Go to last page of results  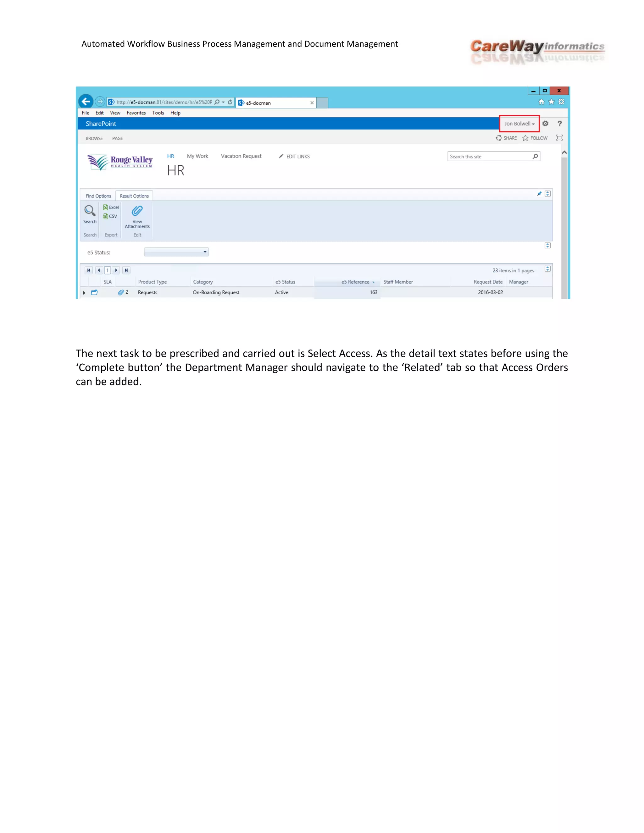(126, 270)
